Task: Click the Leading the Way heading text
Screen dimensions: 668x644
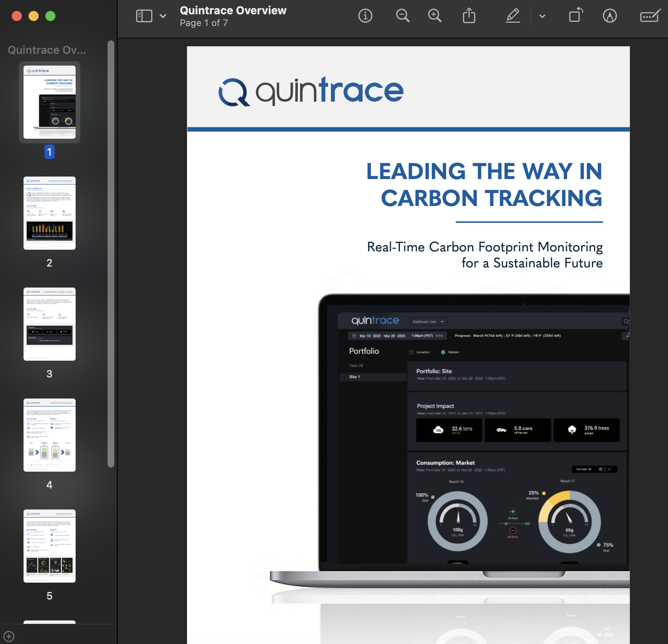Action: pyautogui.click(x=484, y=185)
